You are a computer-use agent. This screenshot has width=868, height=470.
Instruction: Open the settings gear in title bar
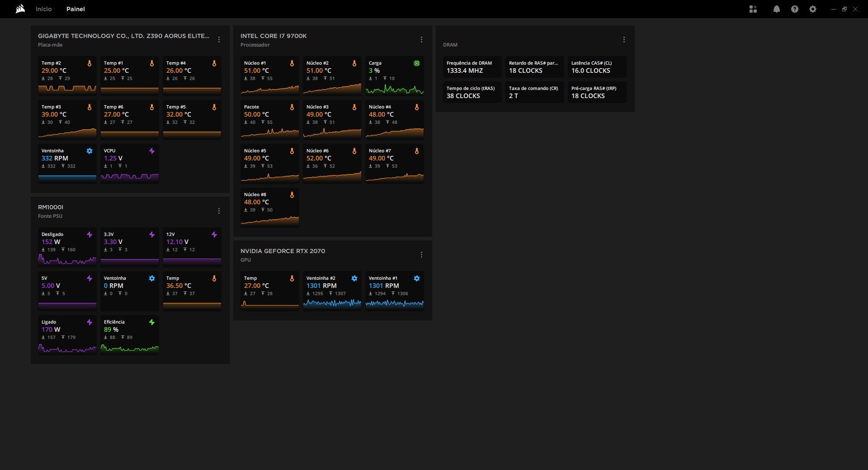point(813,9)
